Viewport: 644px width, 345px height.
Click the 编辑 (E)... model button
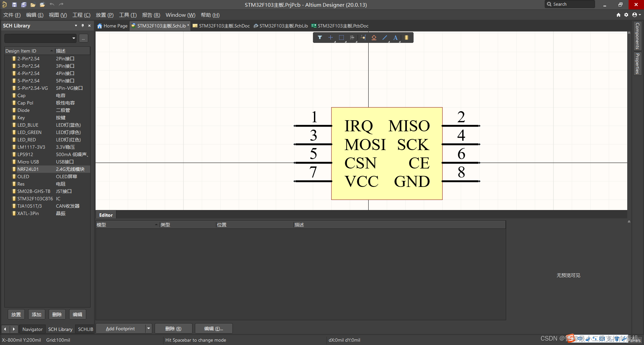[214, 329]
